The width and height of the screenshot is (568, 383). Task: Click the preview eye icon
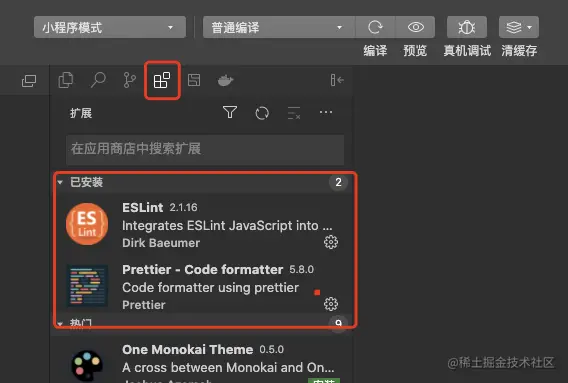415,27
